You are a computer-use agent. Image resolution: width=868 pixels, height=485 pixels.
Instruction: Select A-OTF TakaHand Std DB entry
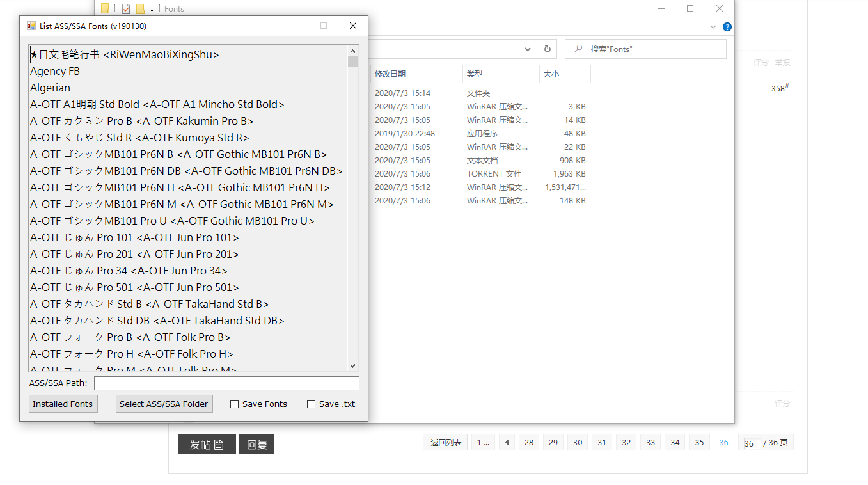click(x=157, y=321)
